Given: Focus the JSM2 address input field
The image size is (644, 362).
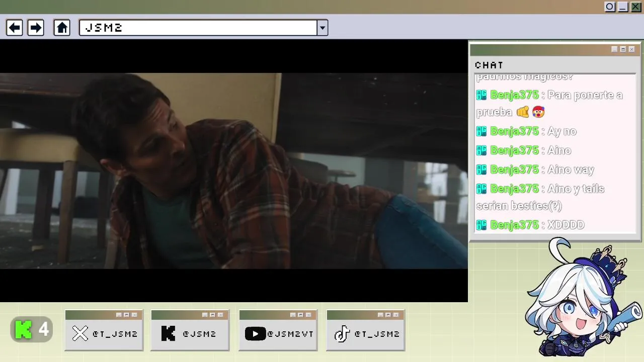Looking at the screenshot, I should pyautogui.click(x=198, y=28).
